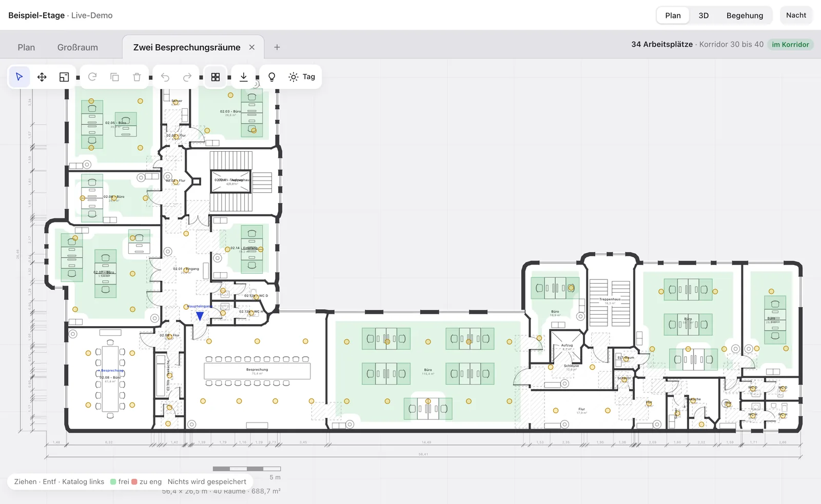
Task: Switch to 3D view mode
Action: tap(703, 15)
